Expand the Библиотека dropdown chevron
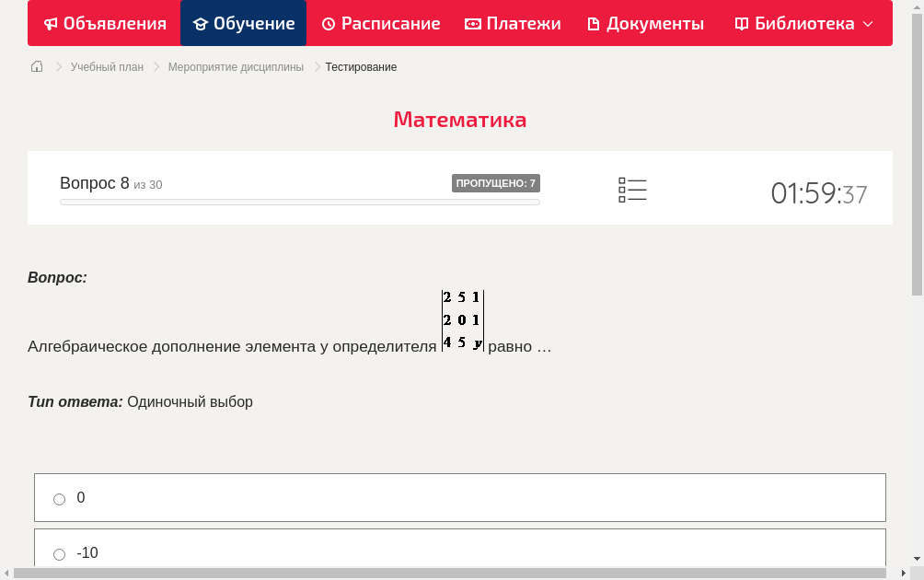 tap(868, 24)
